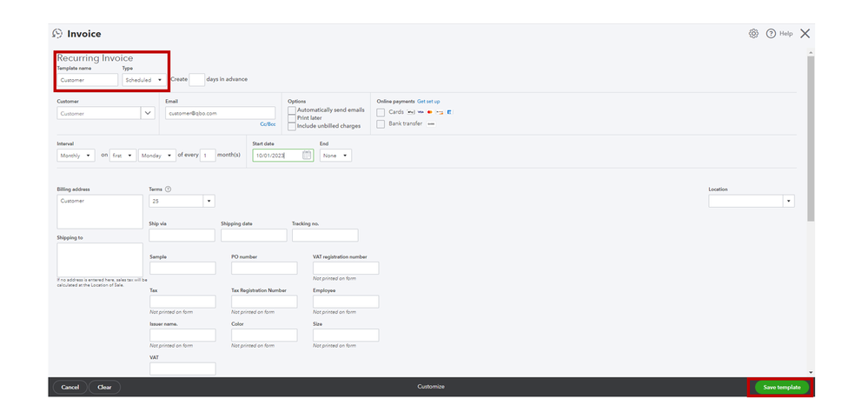
Task: Open the Monday weekday dropdown
Action: [157, 156]
